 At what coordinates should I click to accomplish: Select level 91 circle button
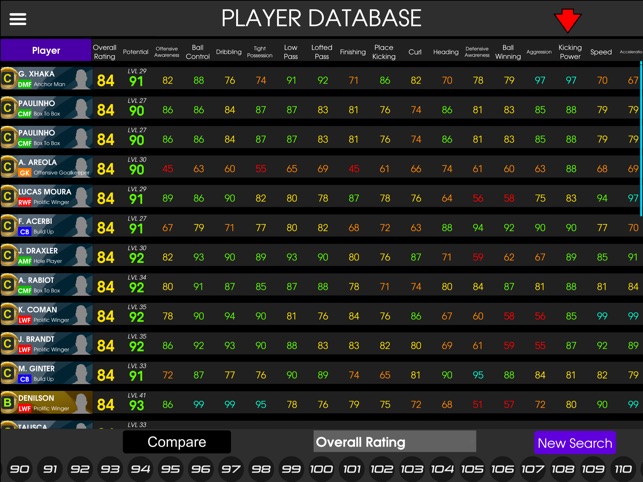click(50, 468)
